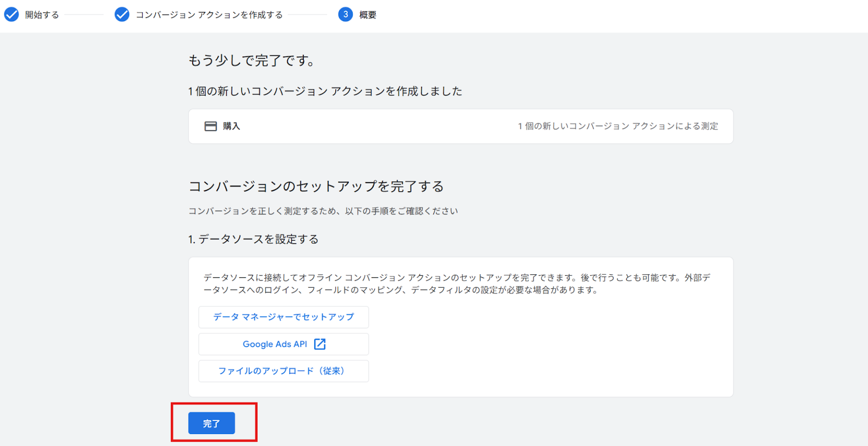Click the 購入 conversion action label

pos(232,126)
